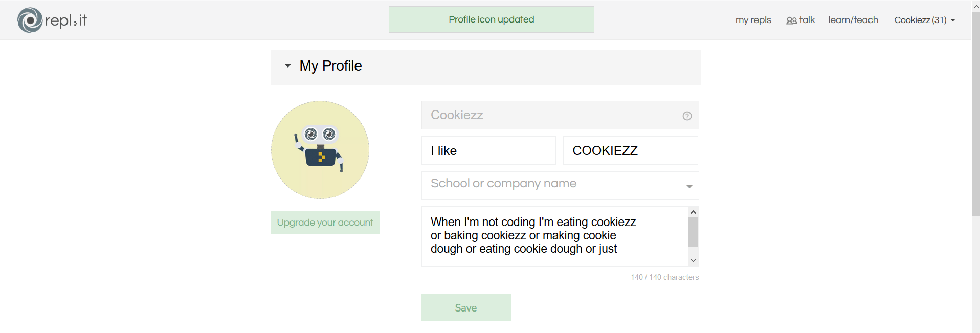Click the page vertical scrollbar

(975, 114)
